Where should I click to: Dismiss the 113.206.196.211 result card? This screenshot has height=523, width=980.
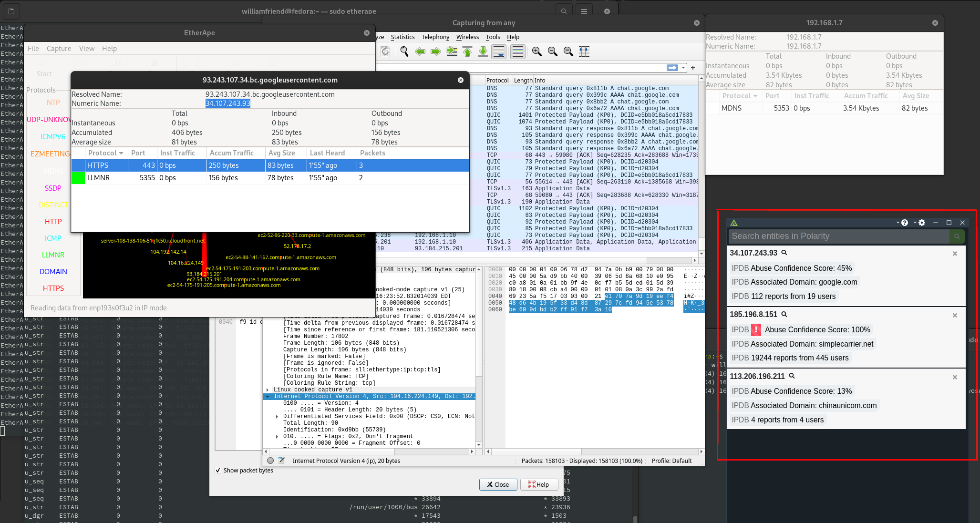pos(955,377)
